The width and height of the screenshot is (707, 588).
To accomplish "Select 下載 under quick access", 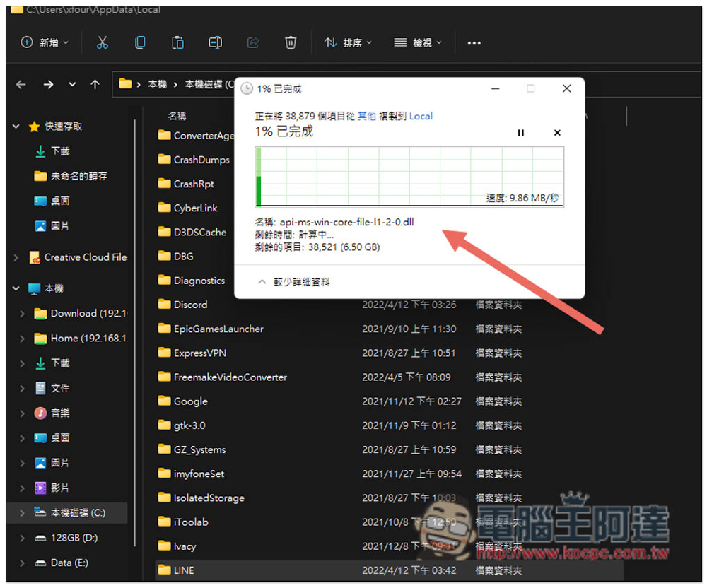I will (x=52, y=151).
